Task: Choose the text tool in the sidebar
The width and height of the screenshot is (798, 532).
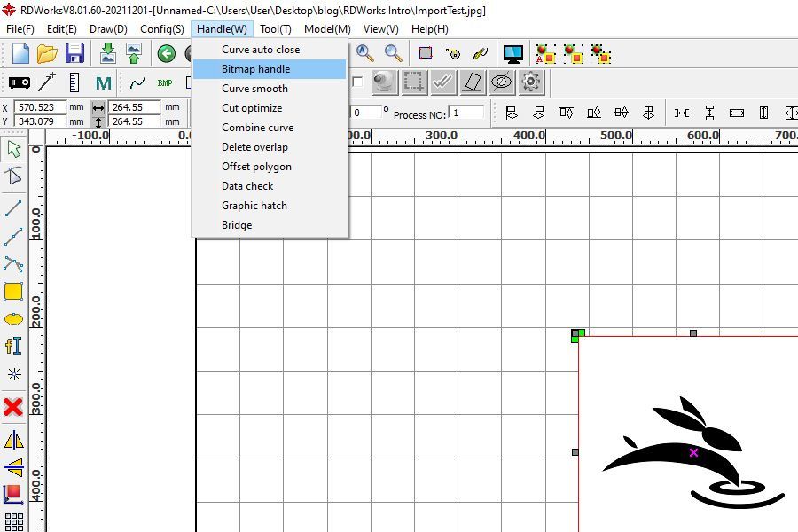Action: tap(13, 346)
